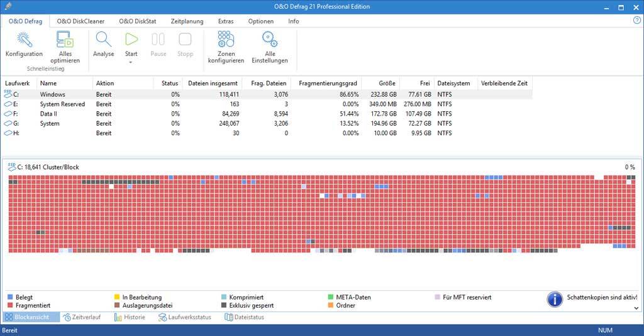Switch to the O&O DiskStat tab
The height and width of the screenshot is (336, 644).
138,21
